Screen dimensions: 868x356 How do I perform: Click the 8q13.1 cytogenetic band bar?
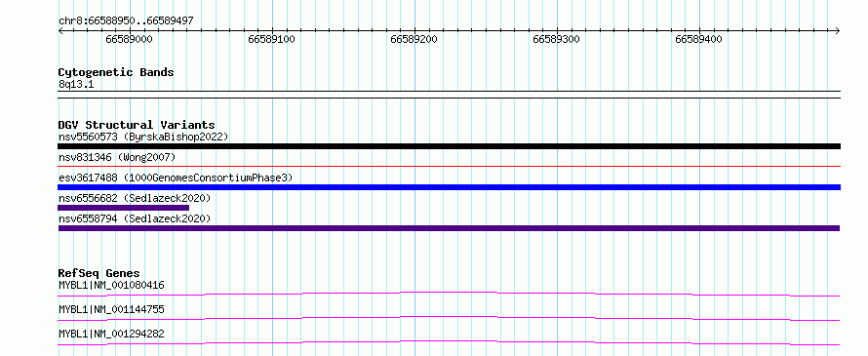tap(449, 95)
